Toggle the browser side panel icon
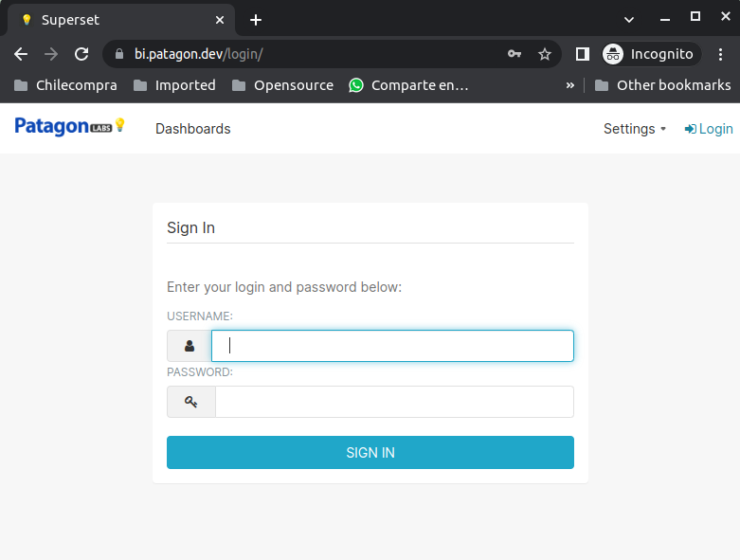The image size is (740, 560). (583, 54)
